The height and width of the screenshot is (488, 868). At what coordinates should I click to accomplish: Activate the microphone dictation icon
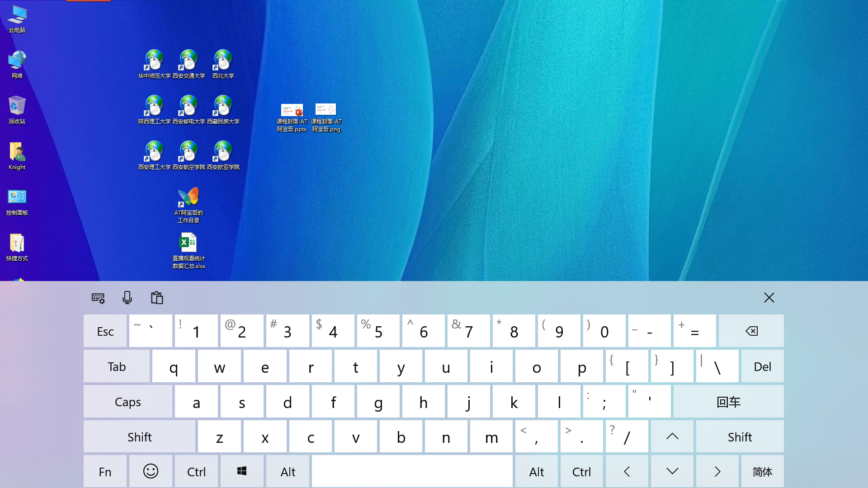pyautogui.click(x=127, y=297)
